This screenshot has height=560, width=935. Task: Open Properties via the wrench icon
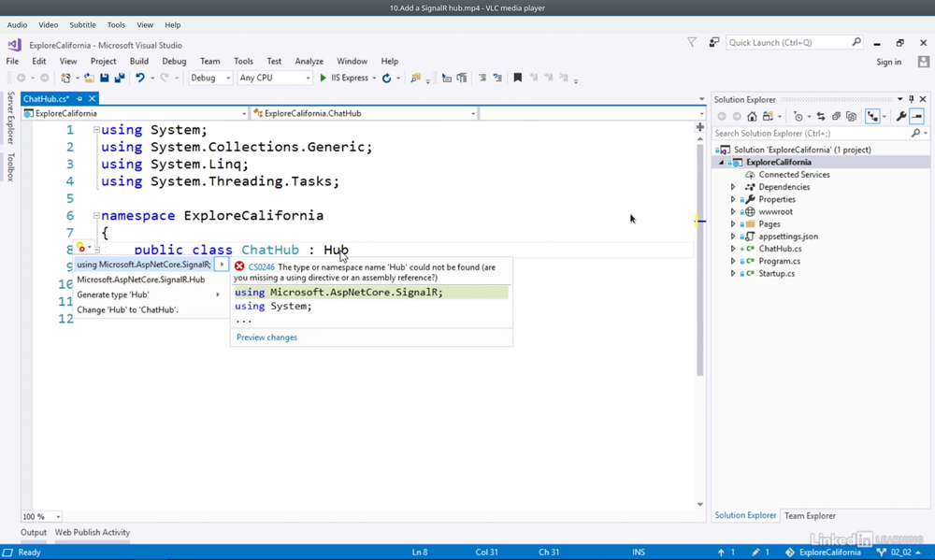900,117
